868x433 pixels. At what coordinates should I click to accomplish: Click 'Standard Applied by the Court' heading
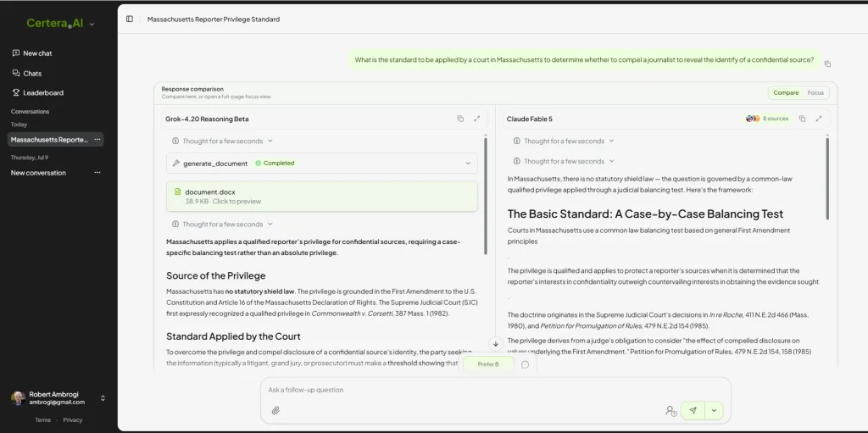click(233, 336)
